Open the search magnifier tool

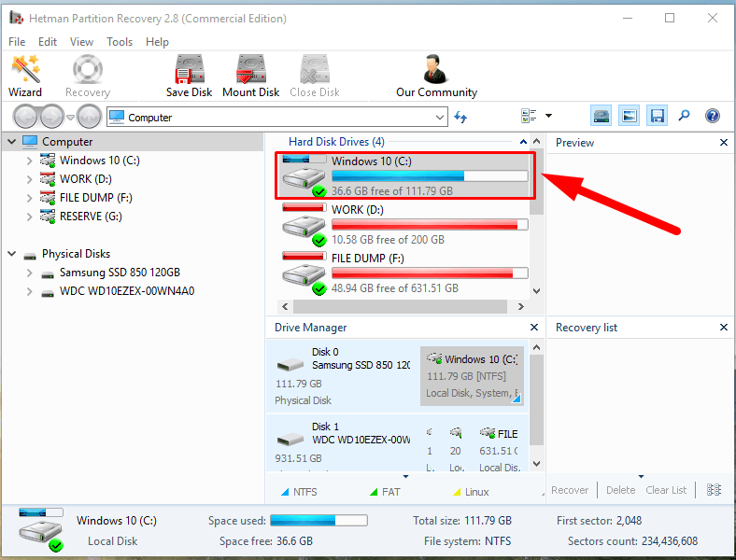685,116
